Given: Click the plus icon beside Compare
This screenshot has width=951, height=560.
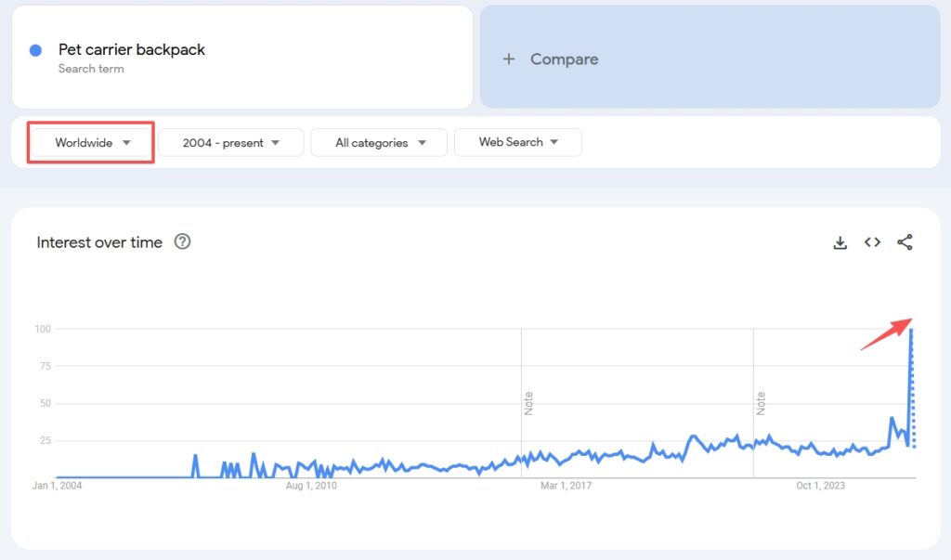Looking at the screenshot, I should click(x=508, y=59).
